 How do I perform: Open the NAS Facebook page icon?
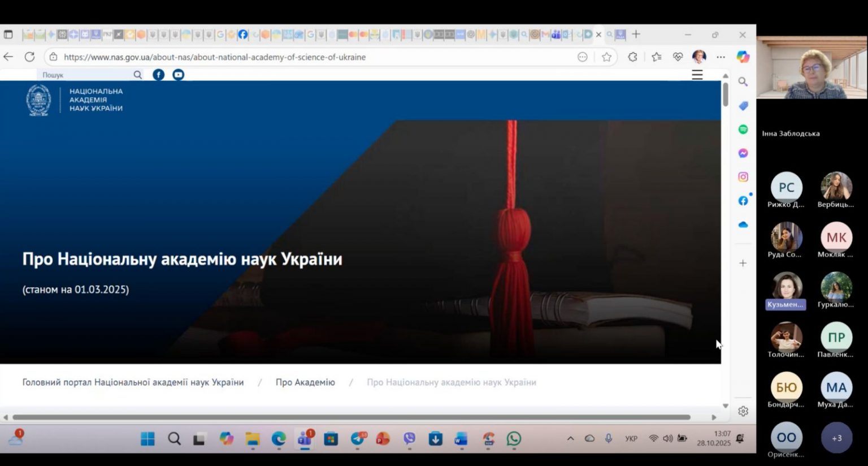[x=159, y=75]
